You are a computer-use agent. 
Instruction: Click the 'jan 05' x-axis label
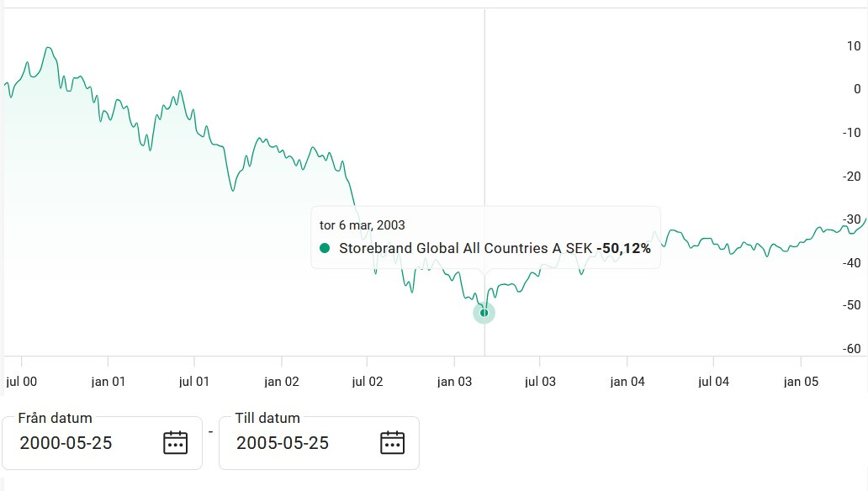(801, 382)
